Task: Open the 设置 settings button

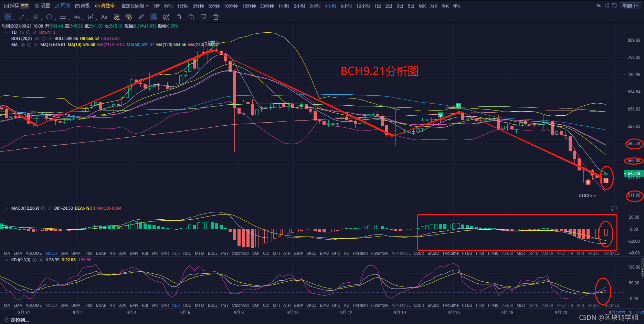Action: tap(42, 6)
